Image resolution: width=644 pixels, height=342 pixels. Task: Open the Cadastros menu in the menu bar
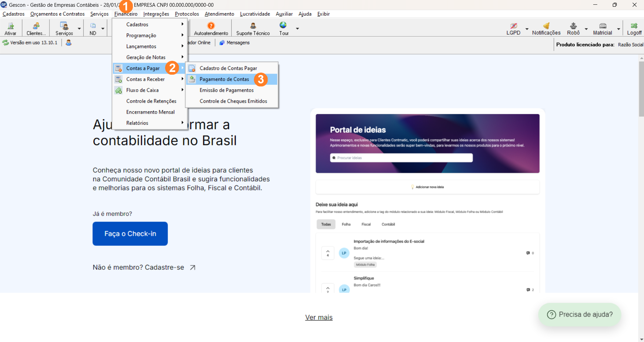coord(13,14)
